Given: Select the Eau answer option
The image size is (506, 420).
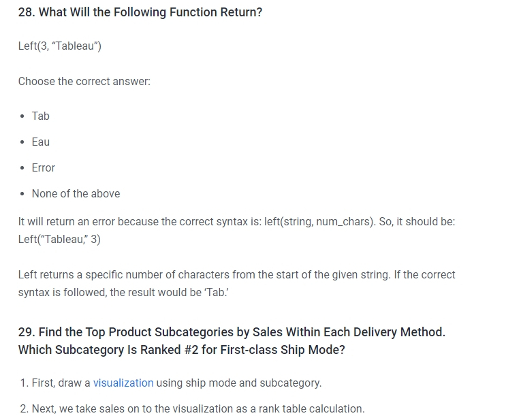Looking at the screenshot, I should click(x=41, y=142).
